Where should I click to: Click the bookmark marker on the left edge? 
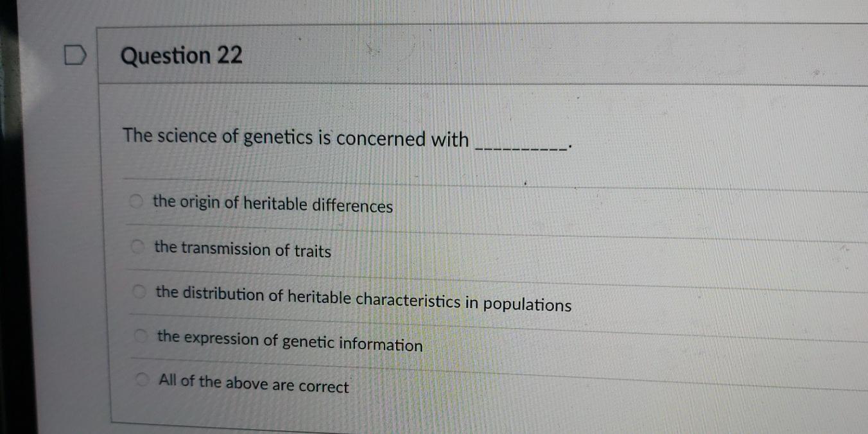pyautogui.click(x=75, y=56)
